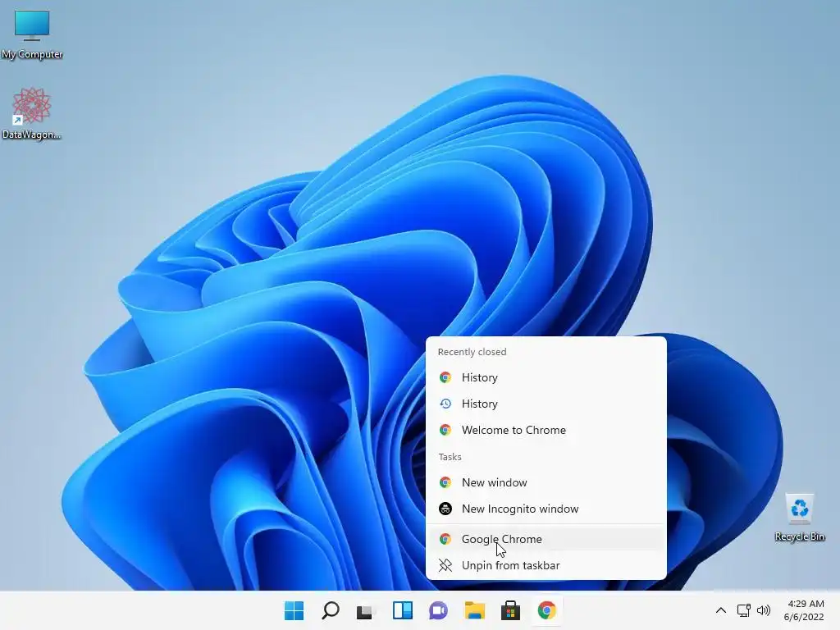
Task: Open History entry with the clock icon
Action: click(x=546, y=404)
